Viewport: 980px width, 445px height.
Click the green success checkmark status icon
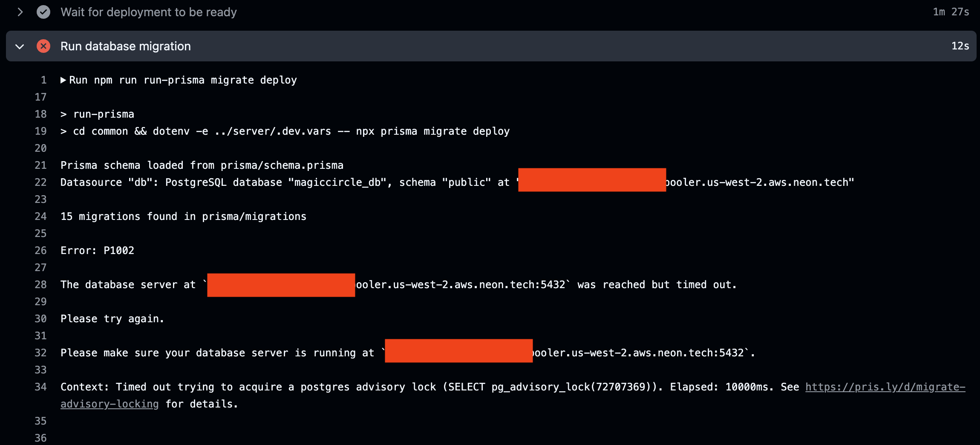pos(43,12)
